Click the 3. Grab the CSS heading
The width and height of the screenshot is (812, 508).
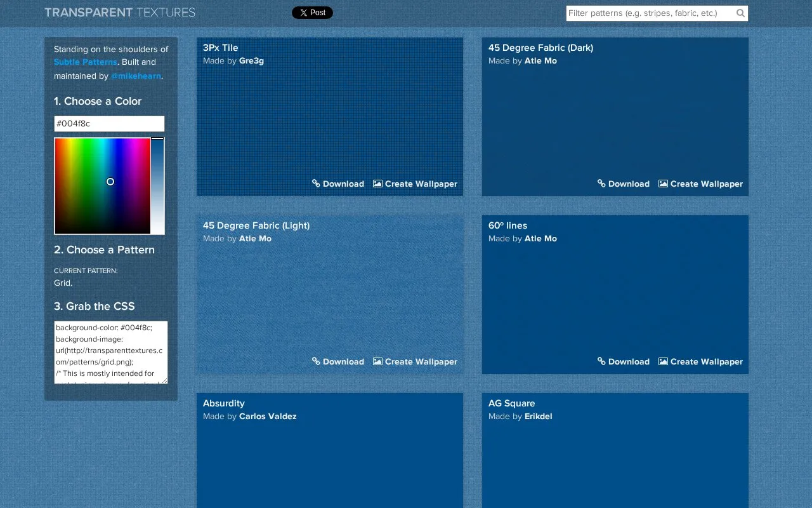[95, 306]
